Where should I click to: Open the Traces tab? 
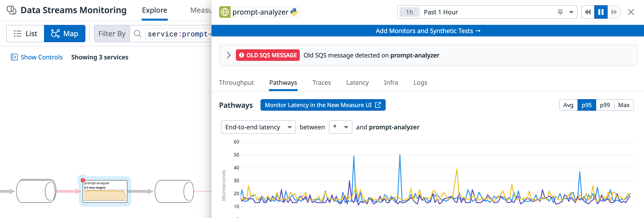point(322,83)
